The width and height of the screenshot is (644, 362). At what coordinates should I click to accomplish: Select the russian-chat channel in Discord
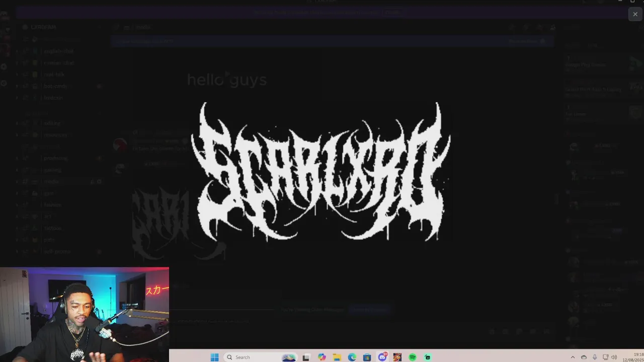59,63
